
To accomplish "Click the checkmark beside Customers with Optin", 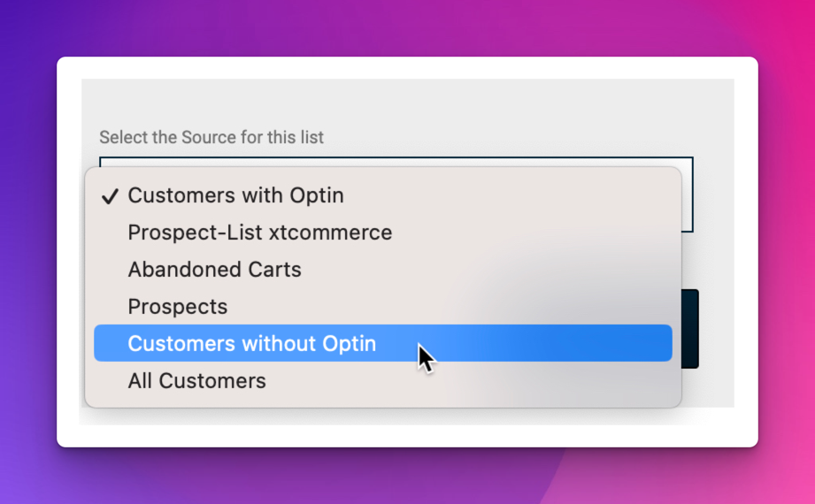I will [110, 196].
